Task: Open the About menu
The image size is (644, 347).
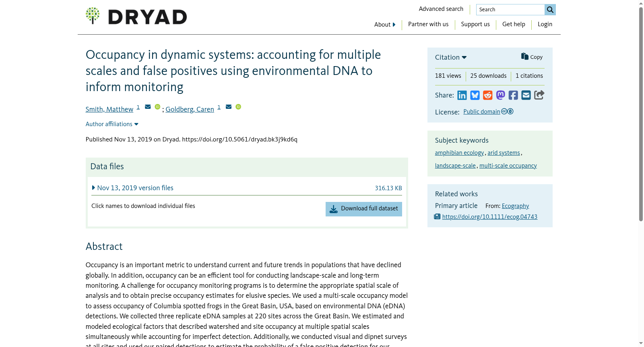Action: 385,25
